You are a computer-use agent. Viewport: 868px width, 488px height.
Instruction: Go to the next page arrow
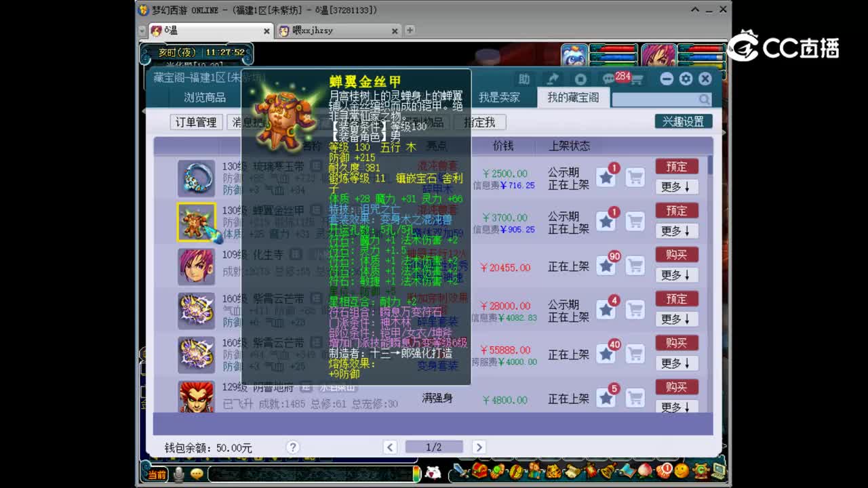(479, 447)
